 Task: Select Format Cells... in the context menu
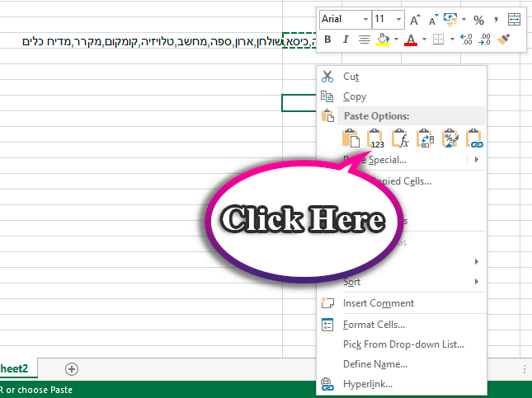pyautogui.click(x=374, y=325)
